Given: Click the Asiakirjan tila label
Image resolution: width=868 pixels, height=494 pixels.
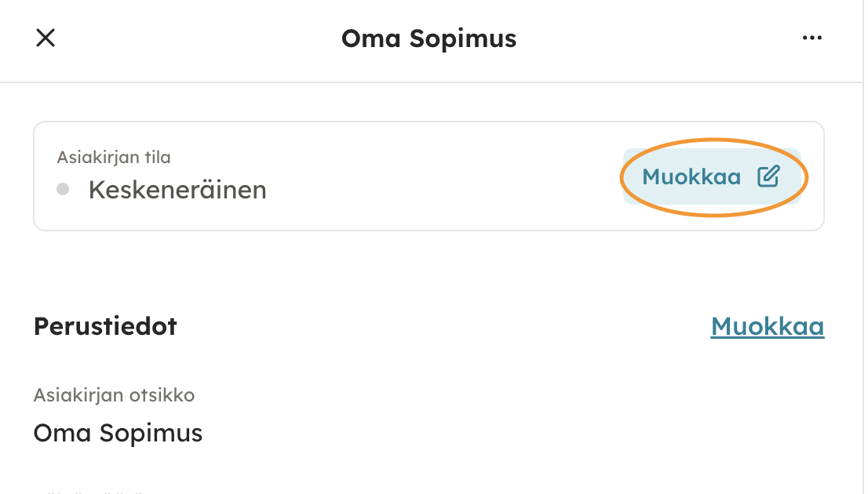Looking at the screenshot, I should click(x=114, y=158).
